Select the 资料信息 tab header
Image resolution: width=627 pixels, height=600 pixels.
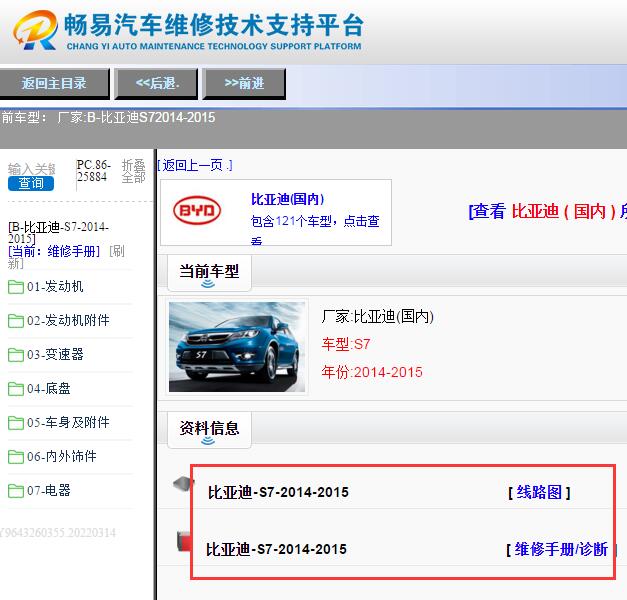(x=209, y=429)
